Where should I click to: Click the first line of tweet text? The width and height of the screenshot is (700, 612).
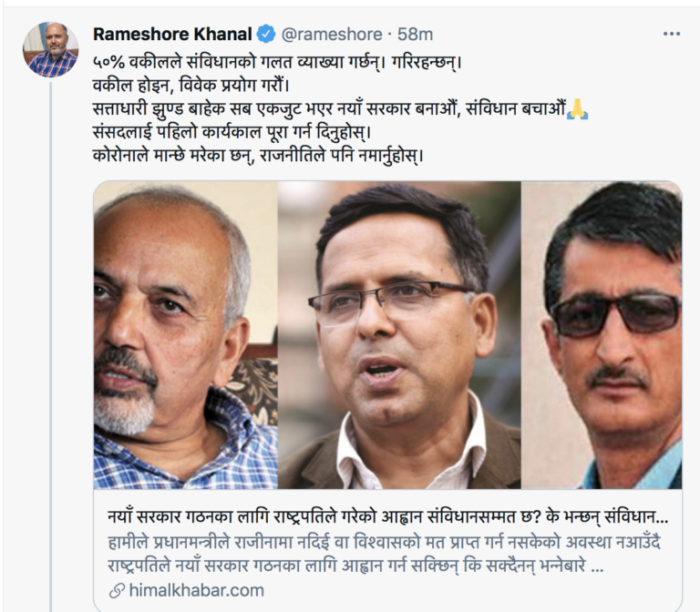pyautogui.click(x=277, y=63)
